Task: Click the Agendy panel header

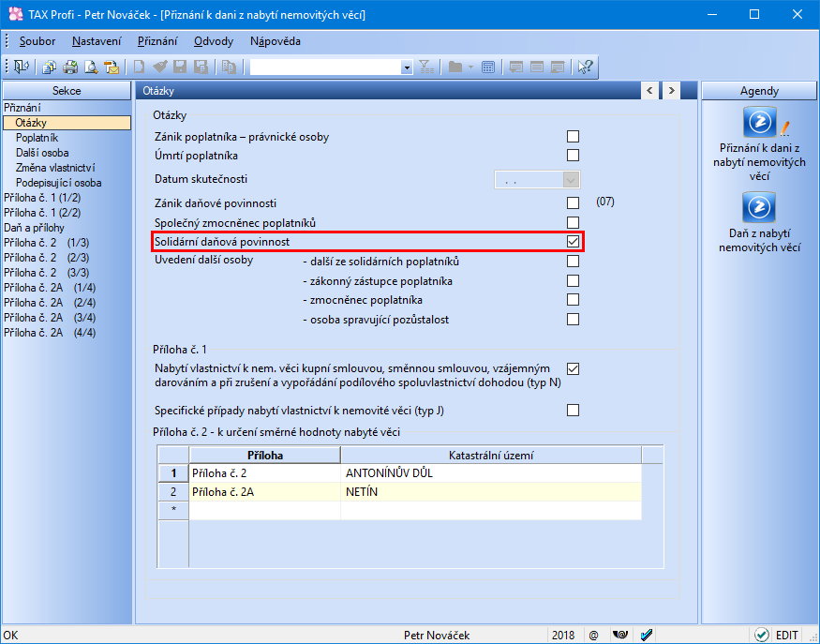Action: (759, 91)
